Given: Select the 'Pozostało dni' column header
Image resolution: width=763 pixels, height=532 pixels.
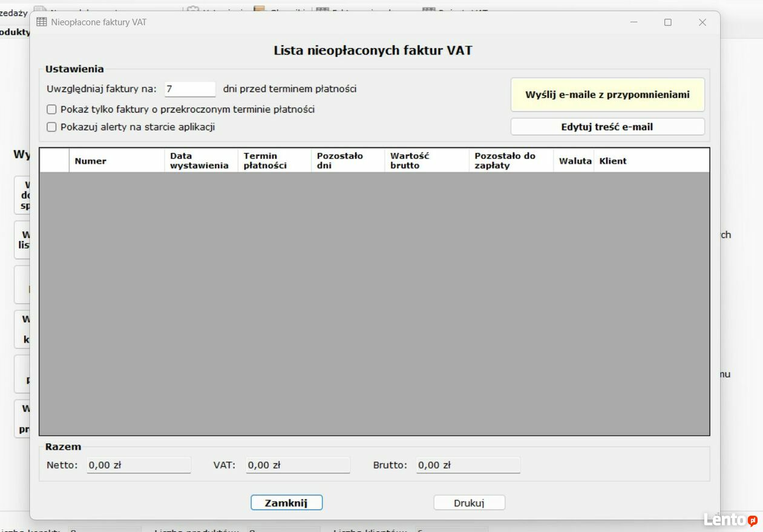Looking at the screenshot, I should click(x=347, y=161).
